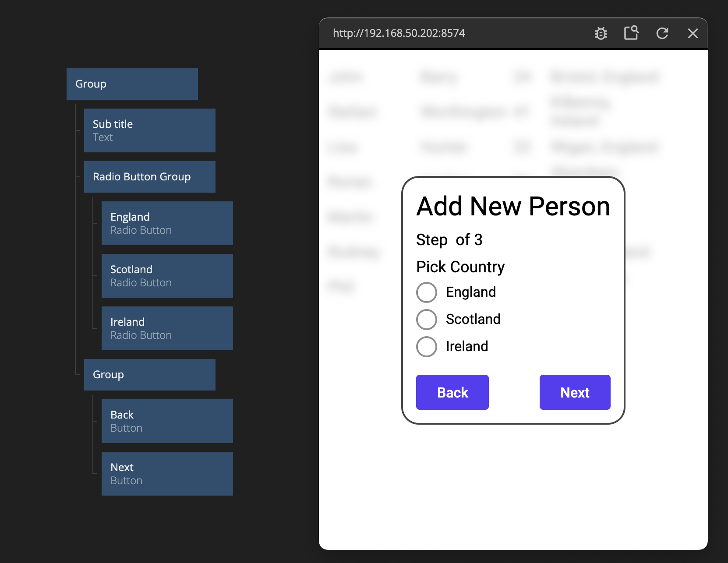
Task: Click the Add New Person heading
Action: coord(513,206)
